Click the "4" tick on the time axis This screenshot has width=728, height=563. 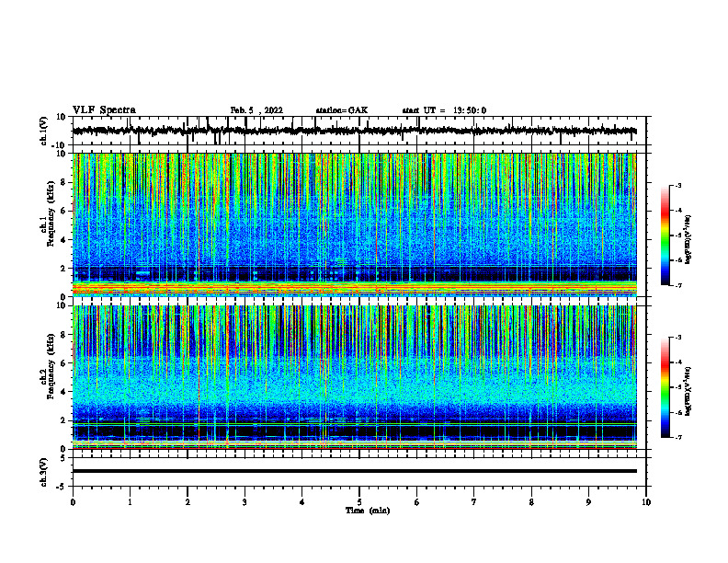pyautogui.click(x=302, y=502)
